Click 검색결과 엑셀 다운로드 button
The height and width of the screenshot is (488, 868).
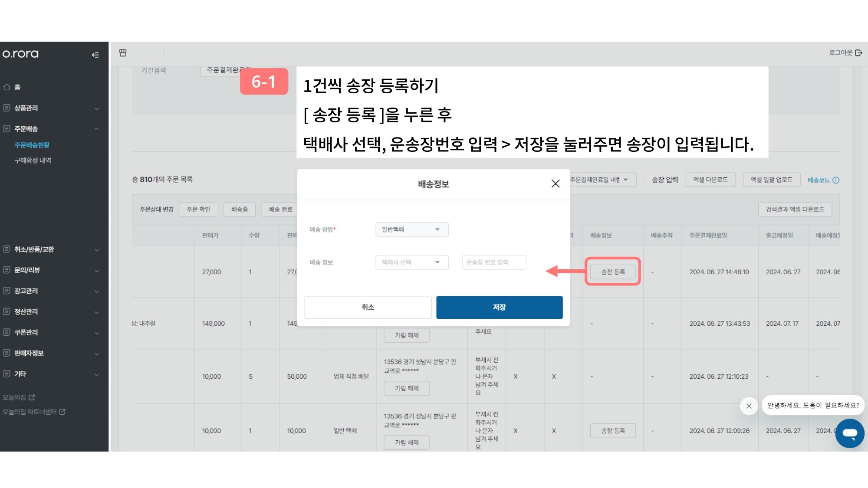pos(795,209)
